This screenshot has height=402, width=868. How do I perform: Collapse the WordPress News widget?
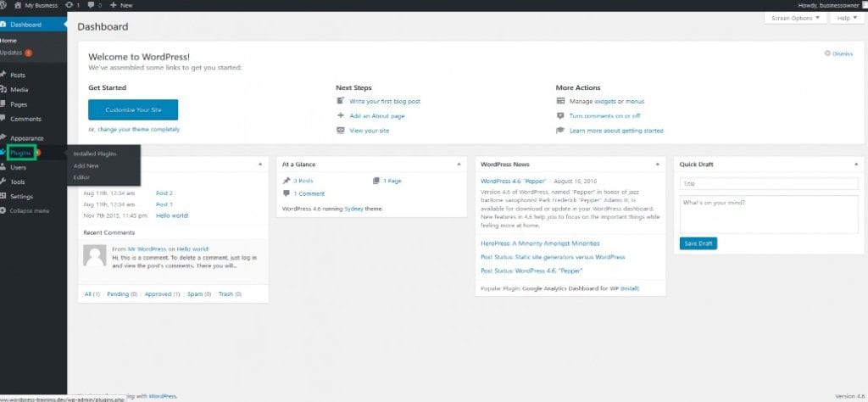pyautogui.click(x=655, y=163)
